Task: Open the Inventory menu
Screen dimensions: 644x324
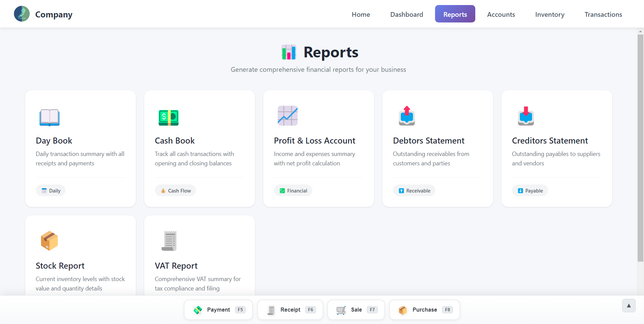Action: 550,14
